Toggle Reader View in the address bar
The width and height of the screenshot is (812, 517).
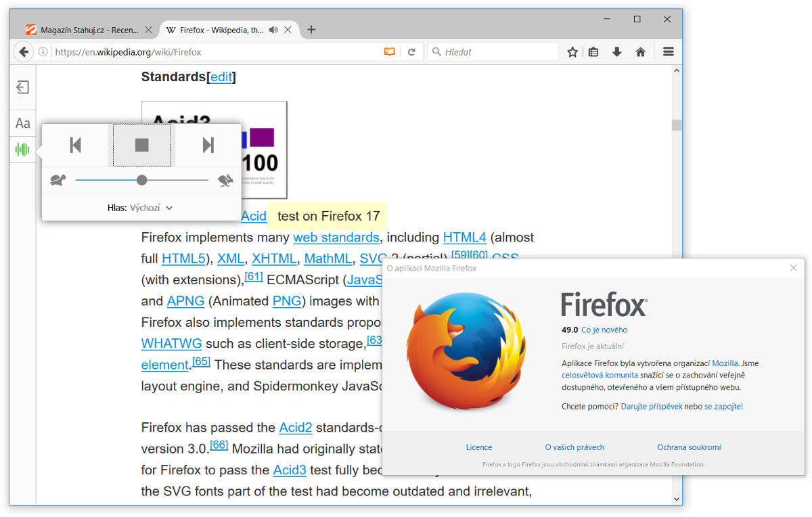click(x=390, y=52)
